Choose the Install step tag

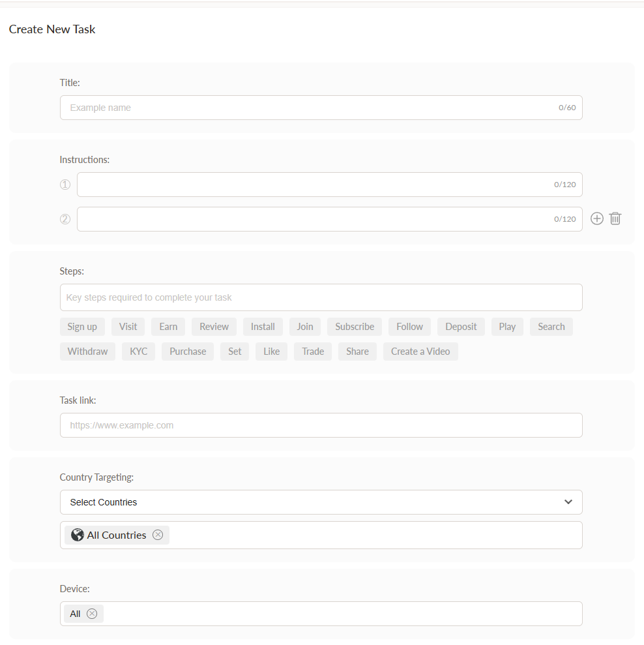(263, 327)
